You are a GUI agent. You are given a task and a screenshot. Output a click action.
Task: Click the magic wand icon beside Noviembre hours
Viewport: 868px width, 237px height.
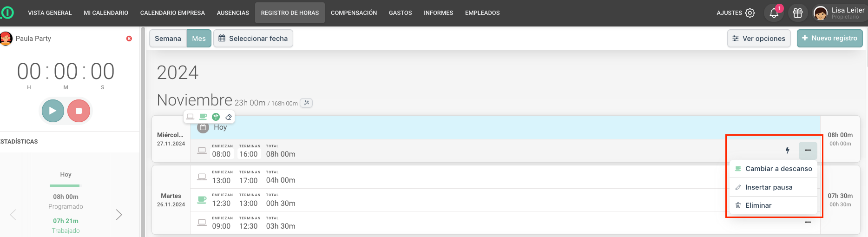click(306, 103)
